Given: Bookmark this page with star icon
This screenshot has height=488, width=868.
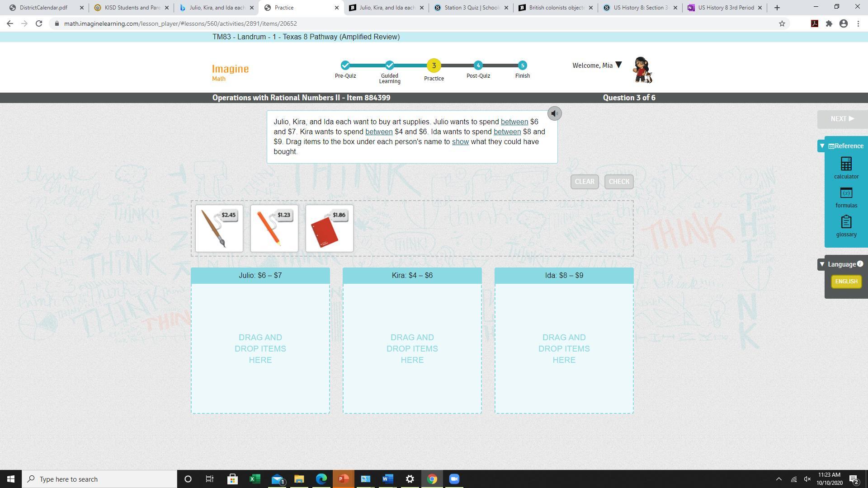Looking at the screenshot, I should click(x=782, y=23).
